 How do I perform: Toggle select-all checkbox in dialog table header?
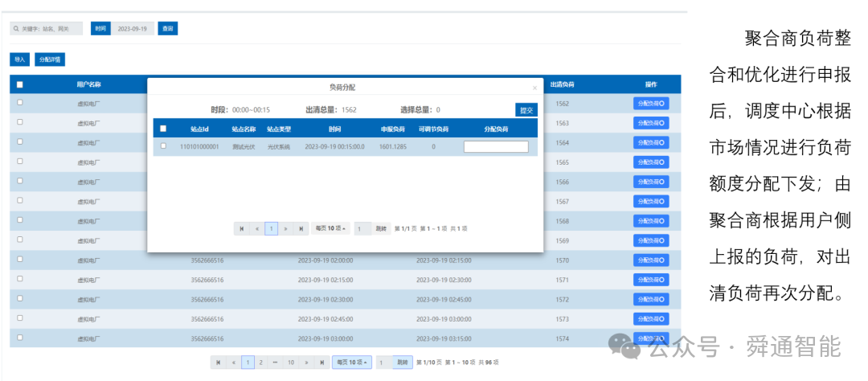click(x=163, y=129)
